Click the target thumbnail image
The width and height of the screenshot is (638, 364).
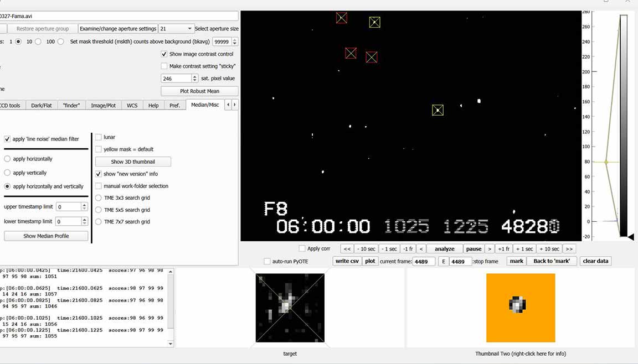(x=290, y=308)
